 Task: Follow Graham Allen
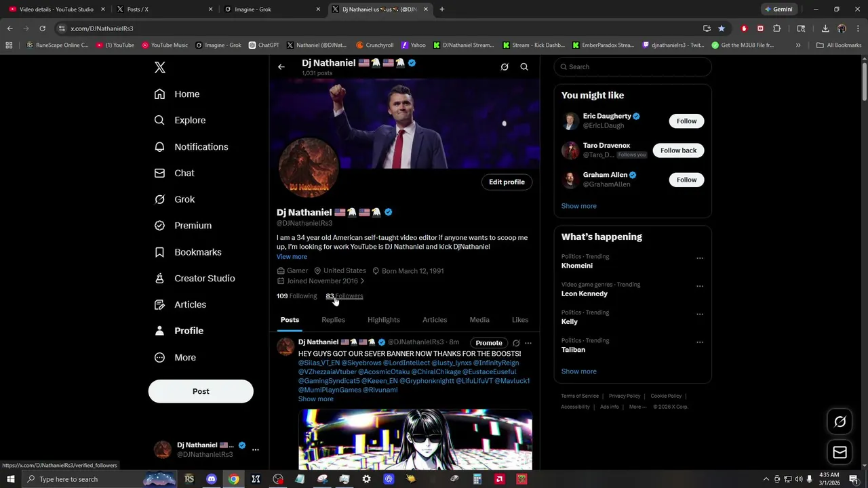click(686, 180)
